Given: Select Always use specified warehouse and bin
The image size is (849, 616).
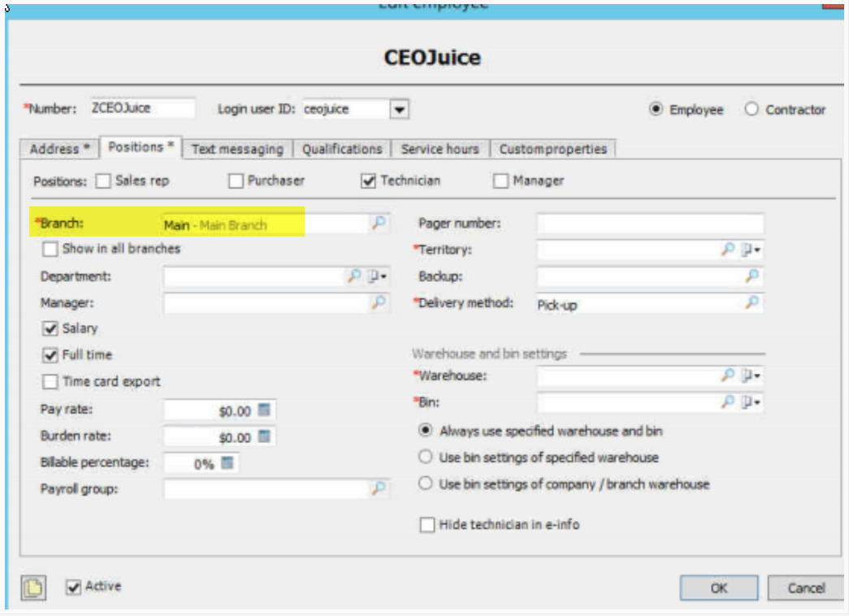Looking at the screenshot, I should 426,430.
